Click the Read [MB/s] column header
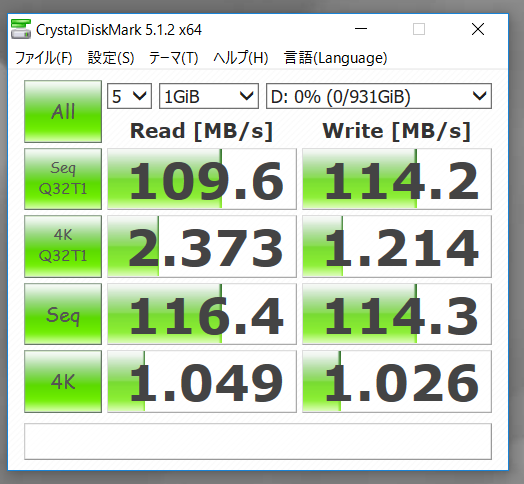Viewport: 524px width, 484px height. pos(202,131)
